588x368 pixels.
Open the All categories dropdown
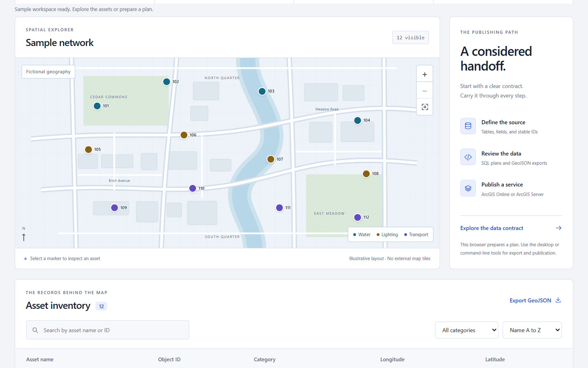[467, 330]
